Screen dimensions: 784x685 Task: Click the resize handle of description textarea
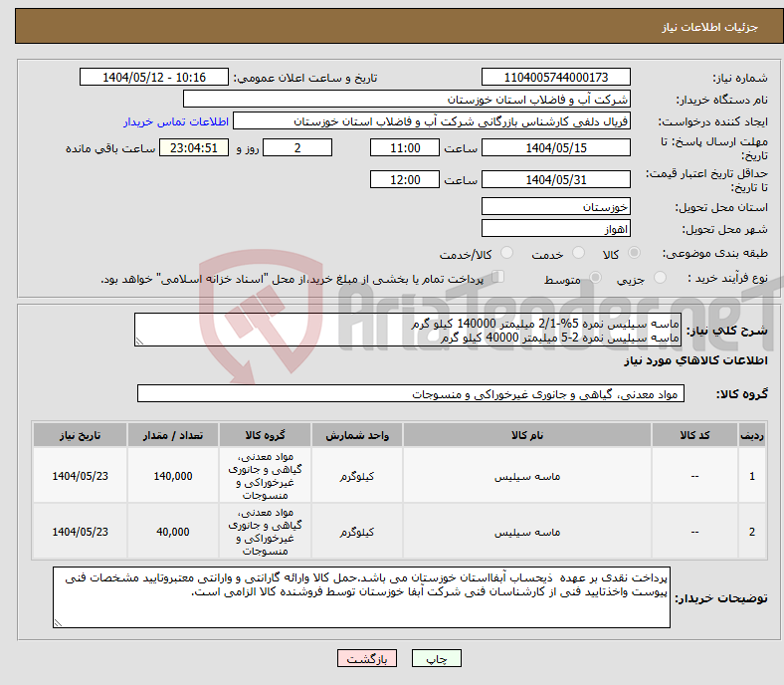(139, 342)
